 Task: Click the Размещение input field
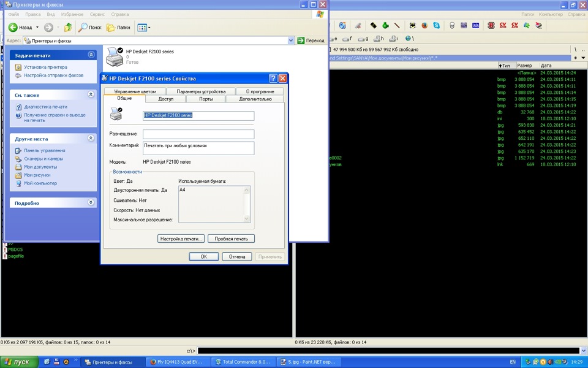pos(198,134)
